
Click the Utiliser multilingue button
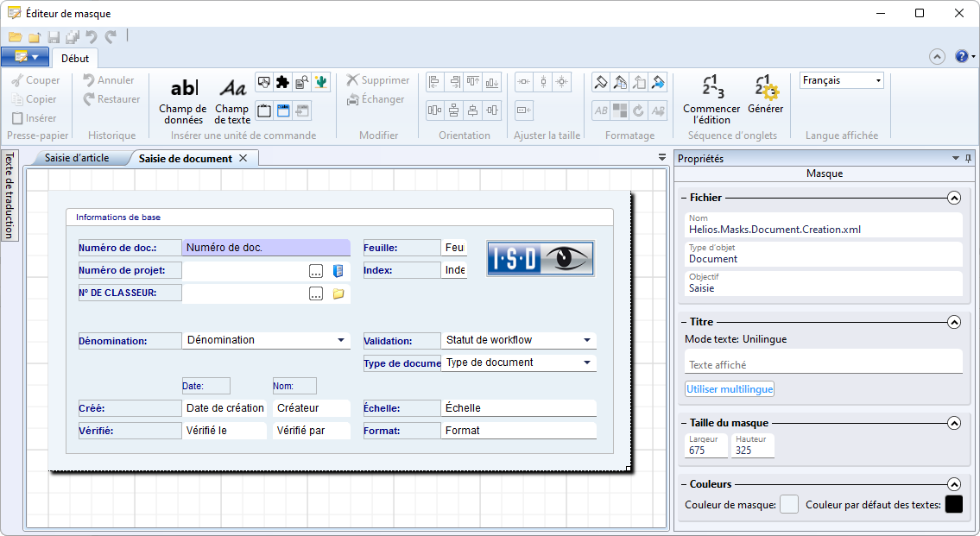pyautogui.click(x=730, y=389)
